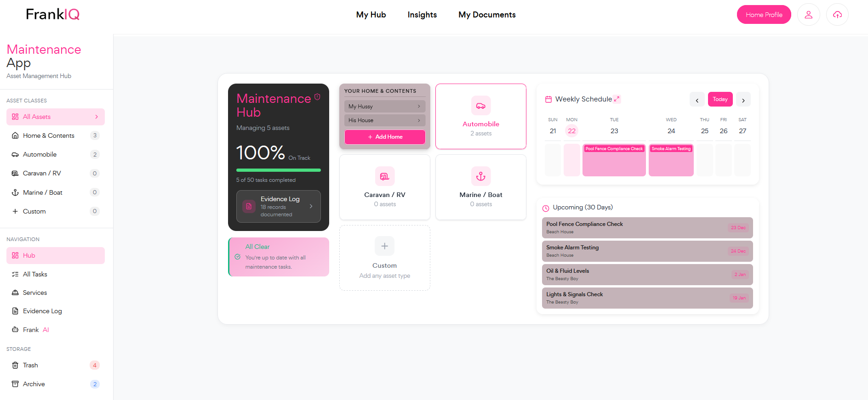Click the Marine / Boat anchor icon card

480,187
